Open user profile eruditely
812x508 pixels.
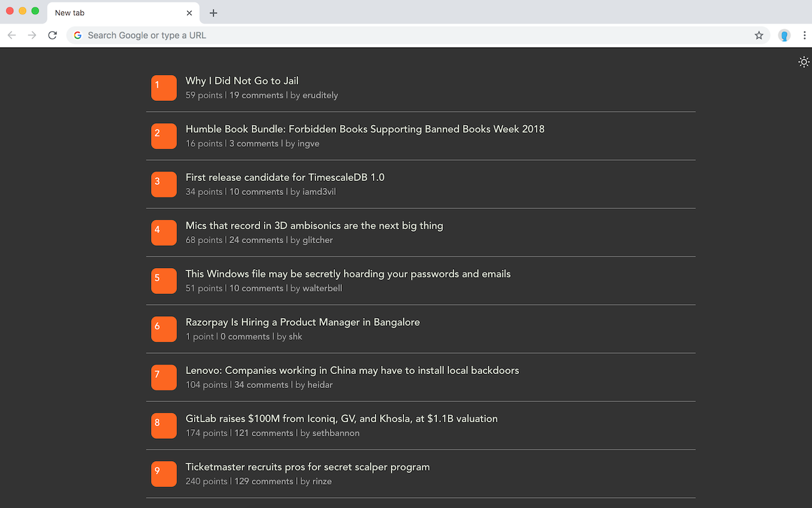coord(320,95)
